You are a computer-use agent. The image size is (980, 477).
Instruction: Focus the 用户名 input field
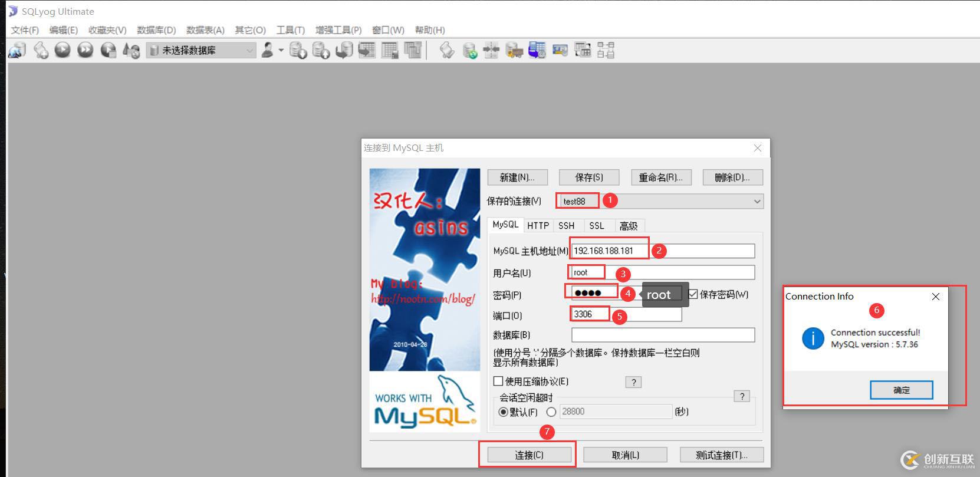(663, 272)
